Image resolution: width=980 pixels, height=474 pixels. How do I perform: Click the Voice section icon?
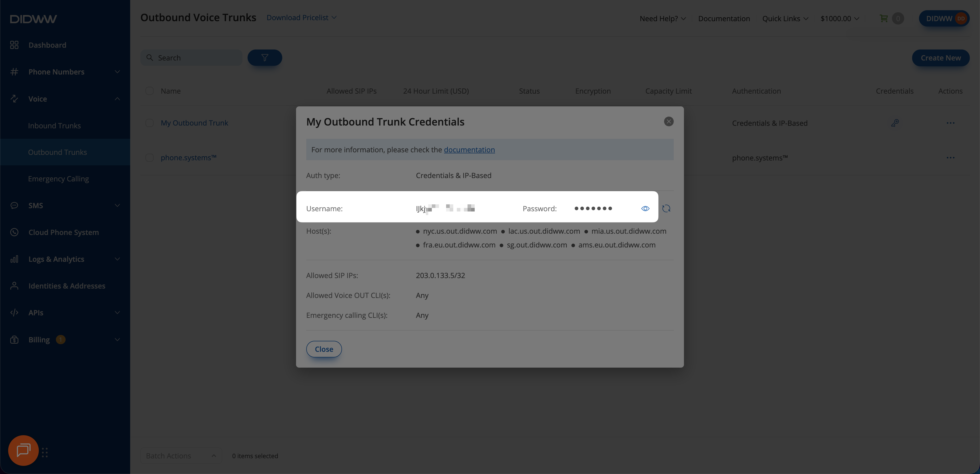tap(15, 98)
